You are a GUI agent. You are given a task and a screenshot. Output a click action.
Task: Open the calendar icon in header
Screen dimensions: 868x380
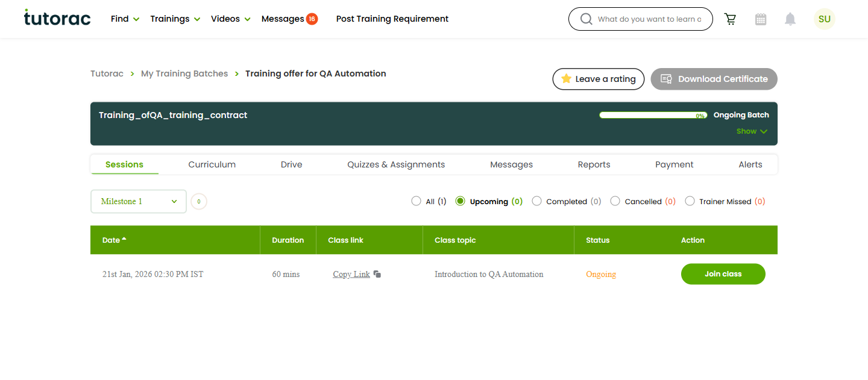761,19
